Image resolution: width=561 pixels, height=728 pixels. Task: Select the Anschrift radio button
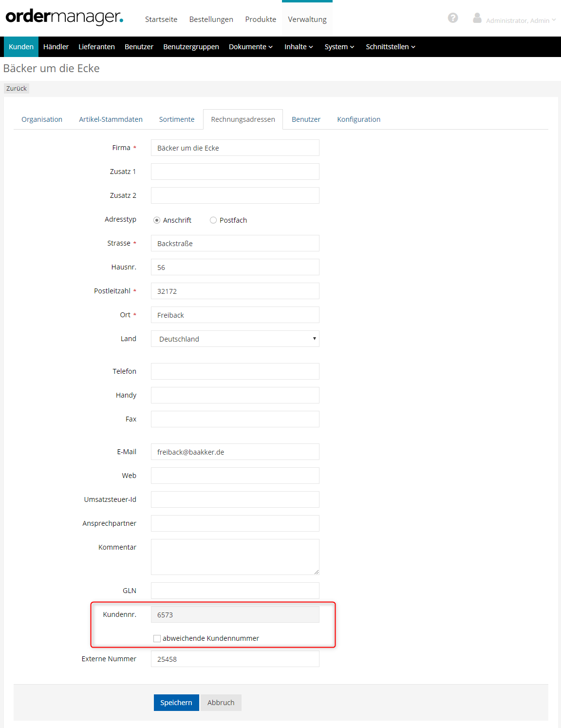pos(157,220)
